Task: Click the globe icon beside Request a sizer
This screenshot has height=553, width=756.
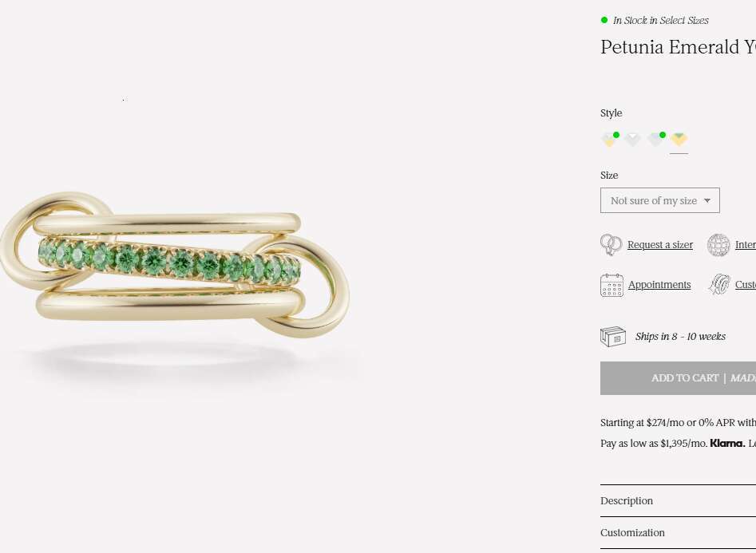Action: (x=718, y=245)
